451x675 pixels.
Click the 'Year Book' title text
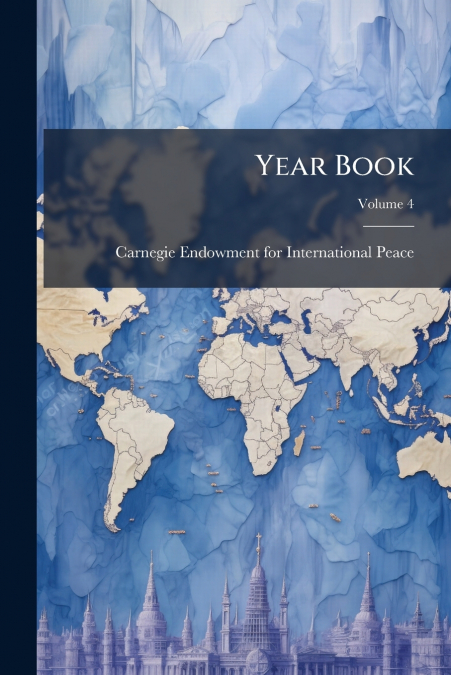pyautogui.click(x=335, y=165)
